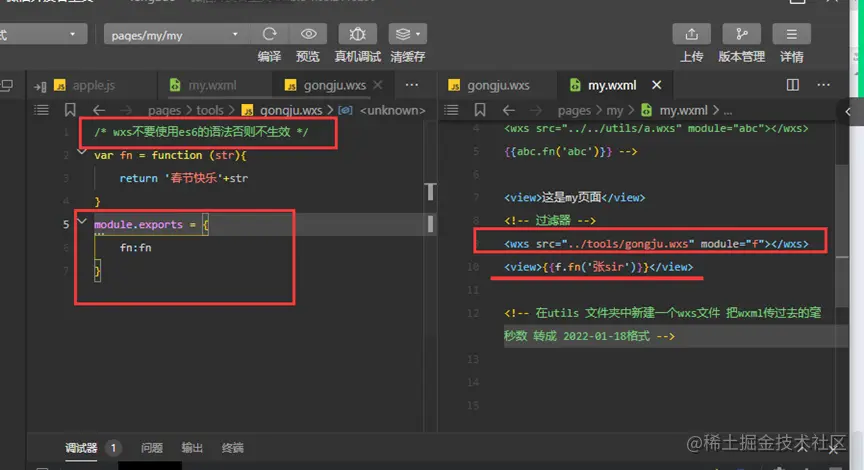
Task: Open the clear cache (清缓存) layers dropdown
Action: pos(407,34)
